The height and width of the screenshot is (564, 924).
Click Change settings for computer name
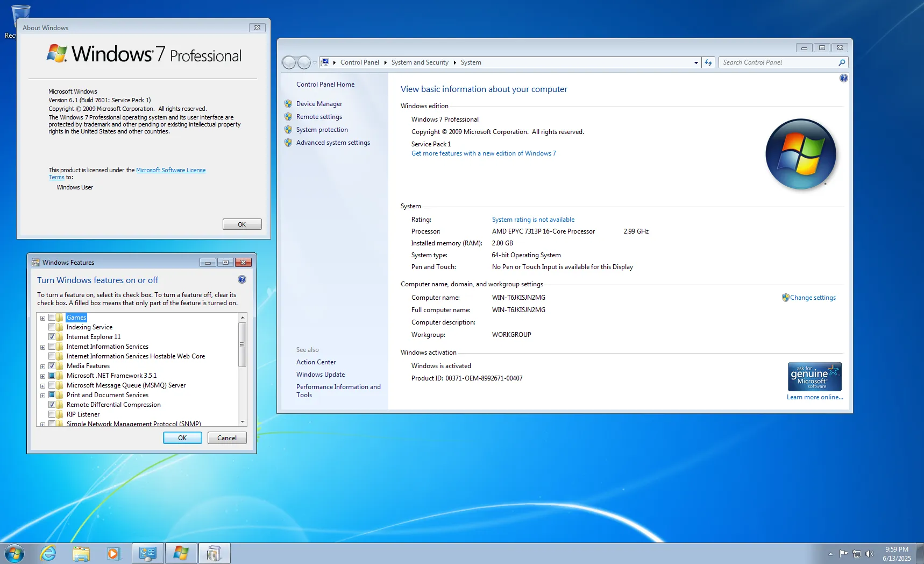[x=813, y=298]
